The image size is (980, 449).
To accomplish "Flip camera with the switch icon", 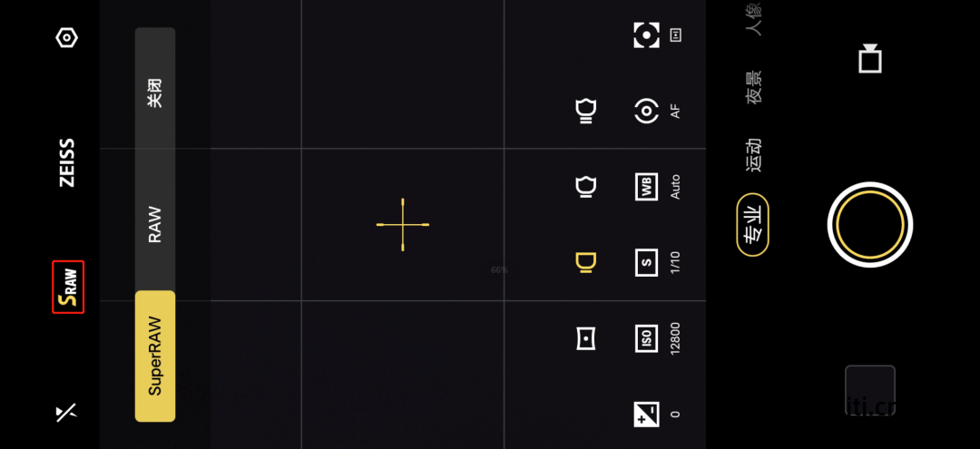I will pos(869,58).
